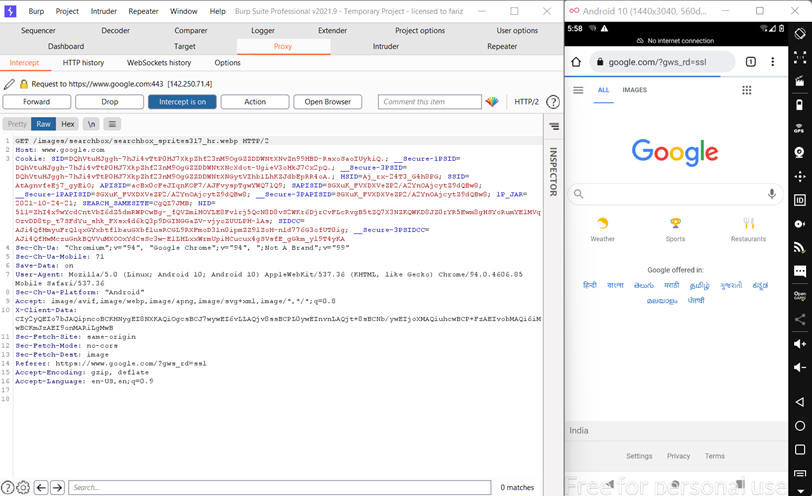Open the screen capture clapperboard tool
This screenshot has width=812, height=496.
point(800,81)
